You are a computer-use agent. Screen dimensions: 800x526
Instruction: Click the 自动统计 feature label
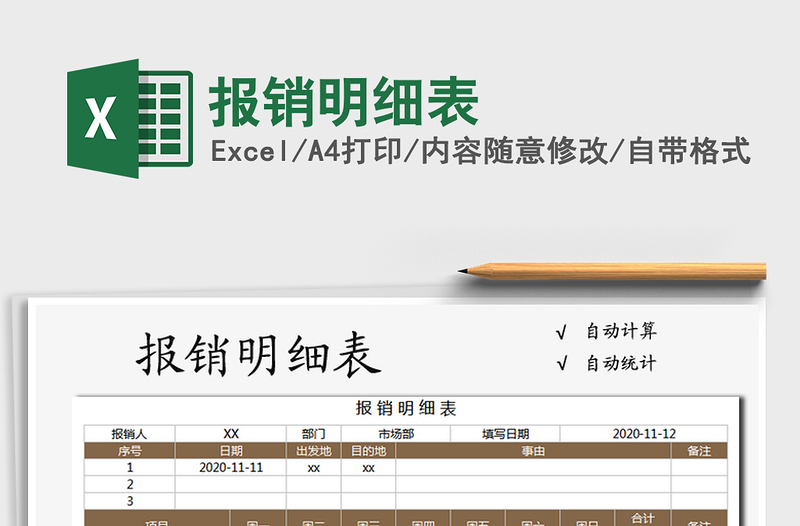(621, 363)
